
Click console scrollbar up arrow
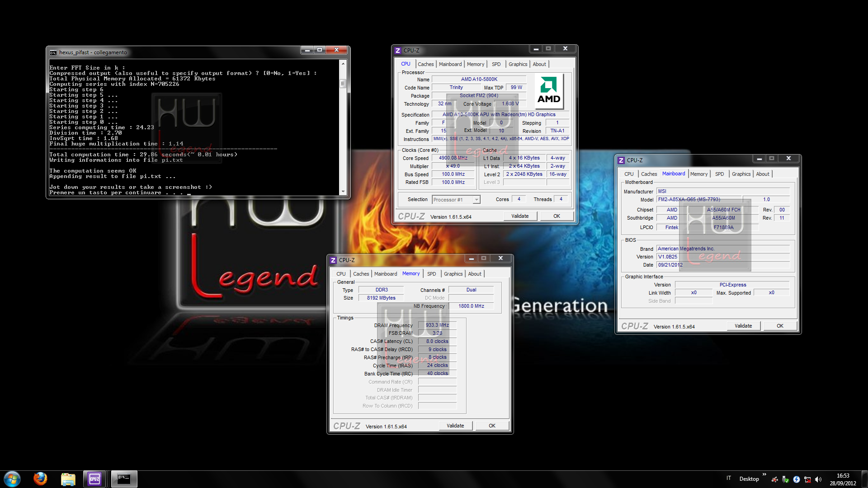(x=343, y=64)
